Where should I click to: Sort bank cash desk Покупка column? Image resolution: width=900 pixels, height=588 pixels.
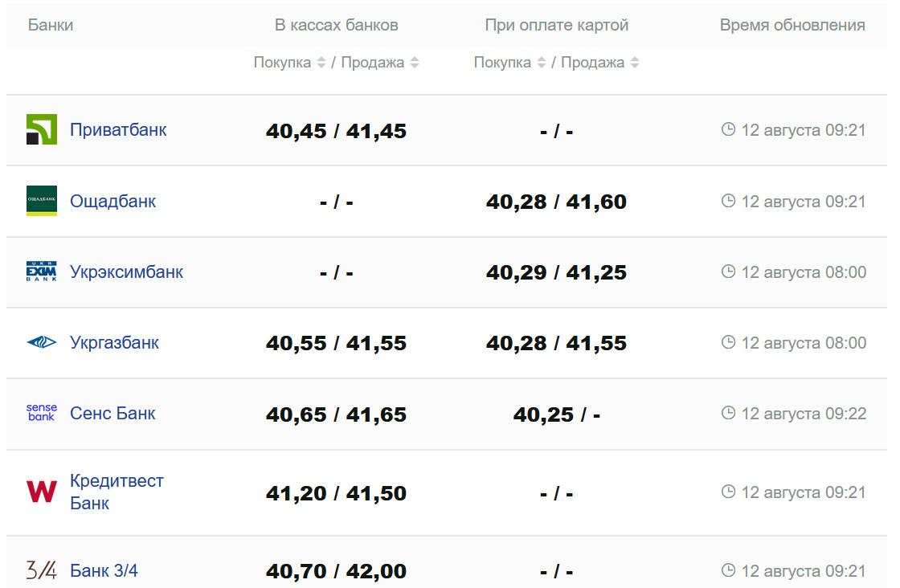click(x=321, y=63)
